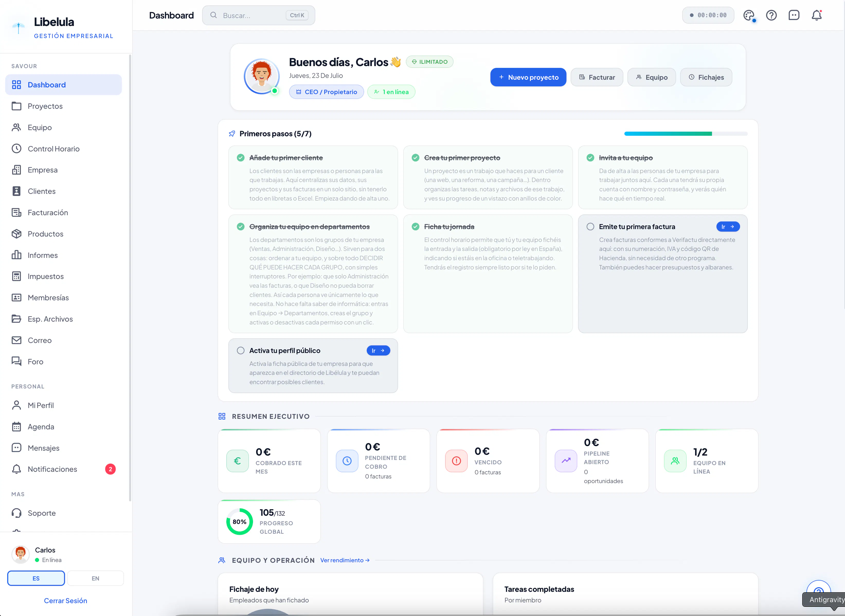The image size is (845, 616).
Task: Open the notifications bell in header
Action: coord(817,15)
